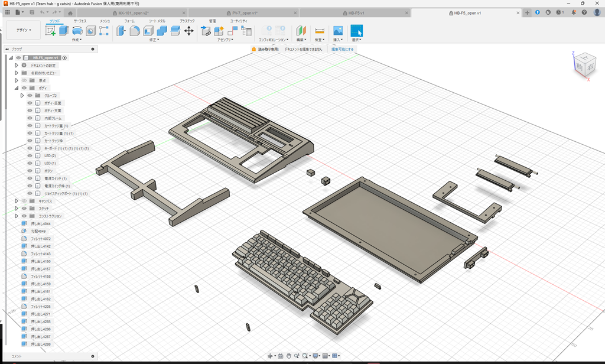
Task: Activate the Orbit tool in navigation bar
Action: pos(271,355)
